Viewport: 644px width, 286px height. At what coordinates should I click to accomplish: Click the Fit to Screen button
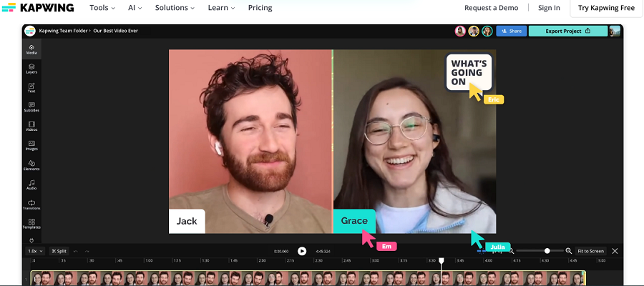(x=590, y=251)
